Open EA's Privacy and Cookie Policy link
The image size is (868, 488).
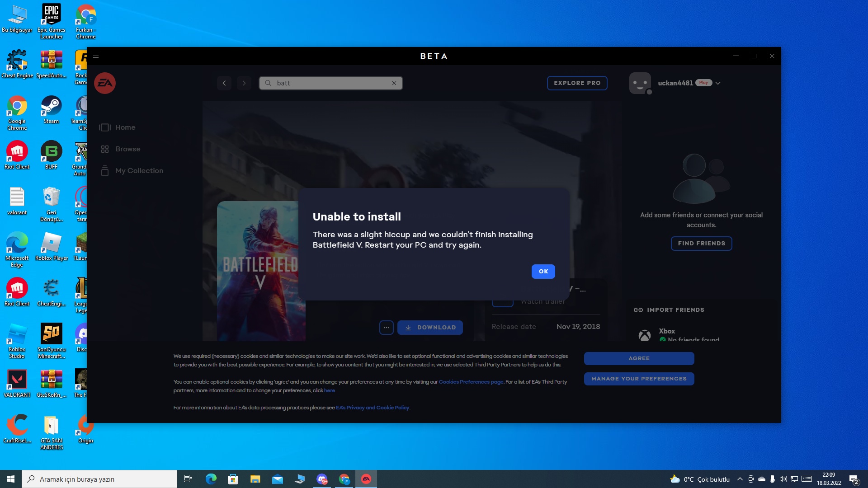pyautogui.click(x=373, y=408)
